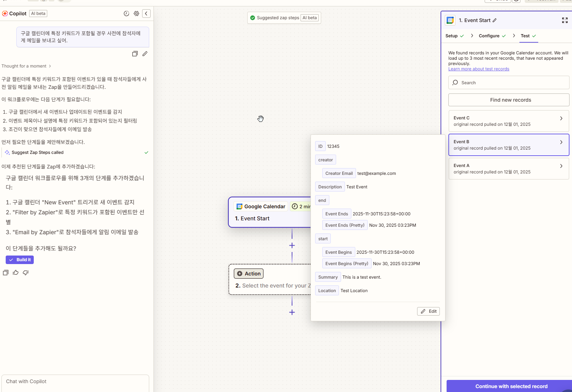This screenshot has height=392, width=572.
Task: Click the Build it button
Action: pyautogui.click(x=20, y=260)
